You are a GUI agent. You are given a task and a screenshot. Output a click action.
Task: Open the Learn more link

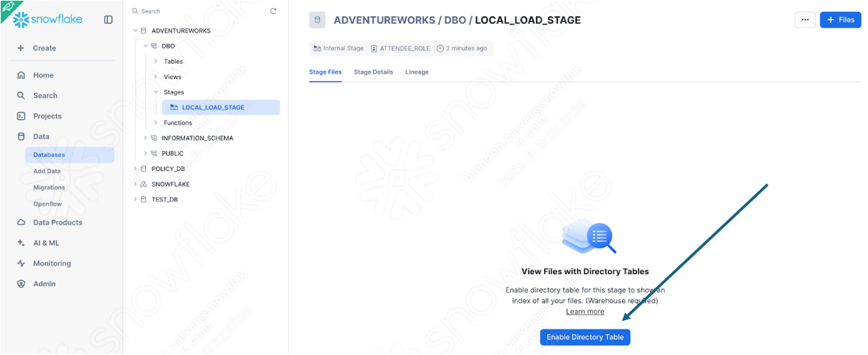585,312
